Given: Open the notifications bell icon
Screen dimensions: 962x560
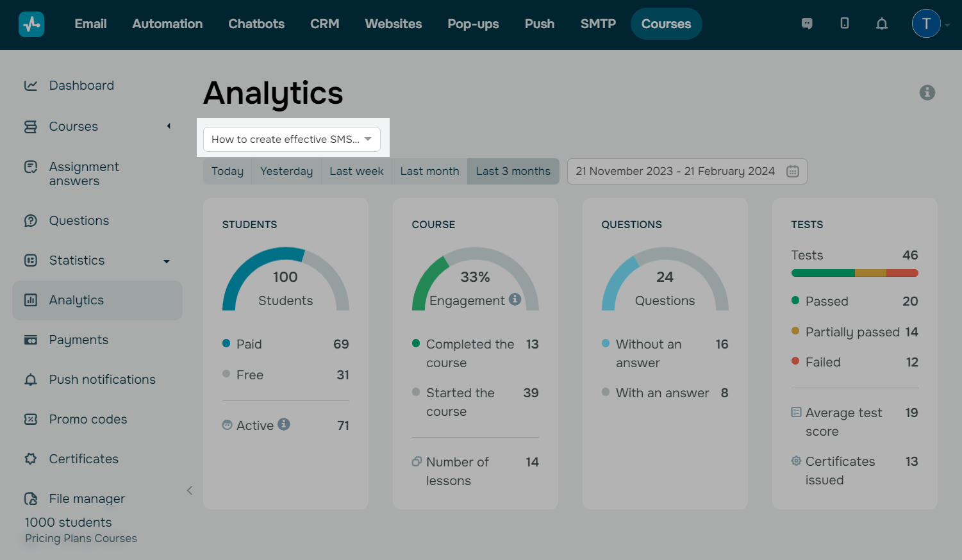Looking at the screenshot, I should point(882,24).
